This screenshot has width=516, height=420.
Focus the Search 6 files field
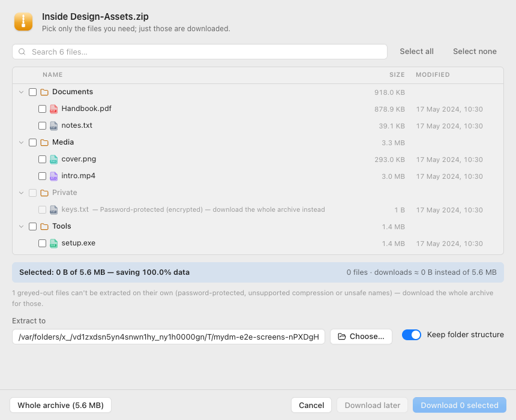(x=200, y=52)
